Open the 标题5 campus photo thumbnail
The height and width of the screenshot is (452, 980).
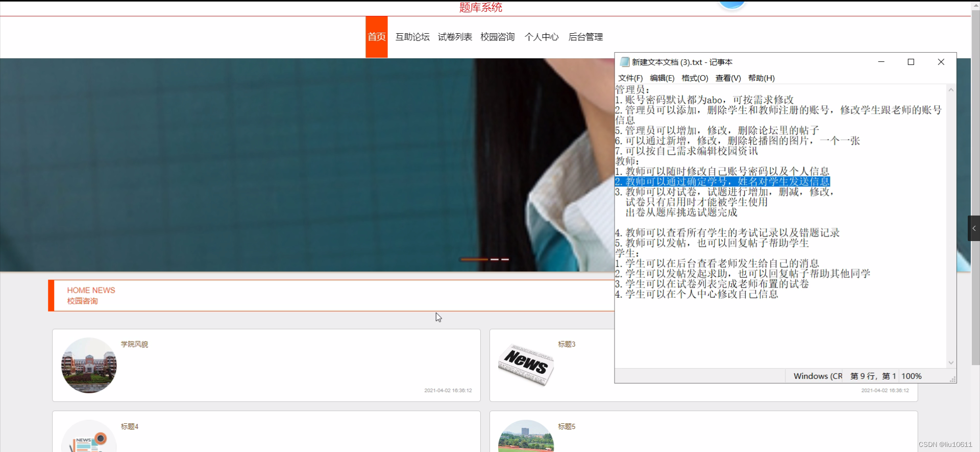pos(526,436)
